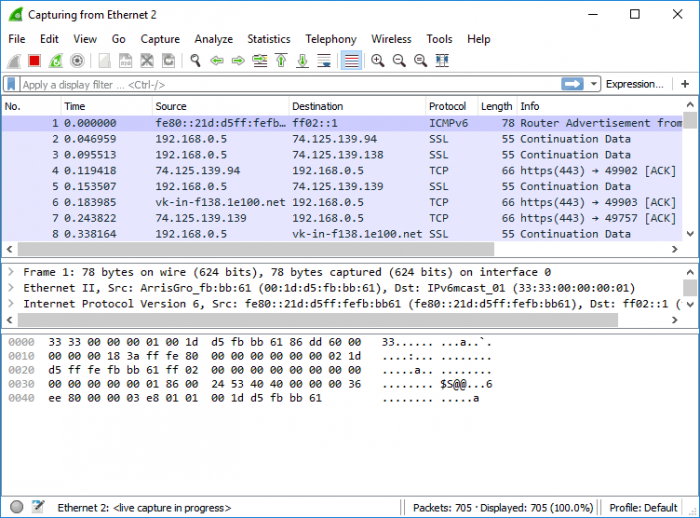Sort by the Info column header
The image size is (700, 518).
(600, 106)
